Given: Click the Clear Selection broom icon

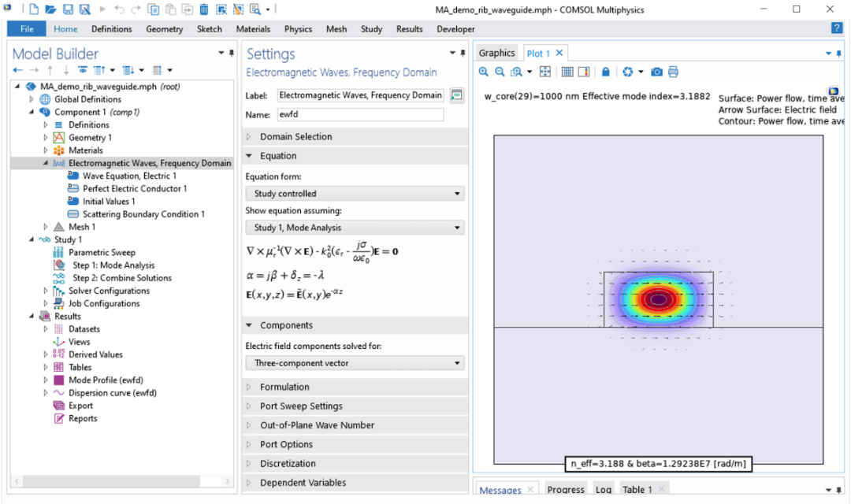Looking at the screenshot, I should [x=238, y=9].
